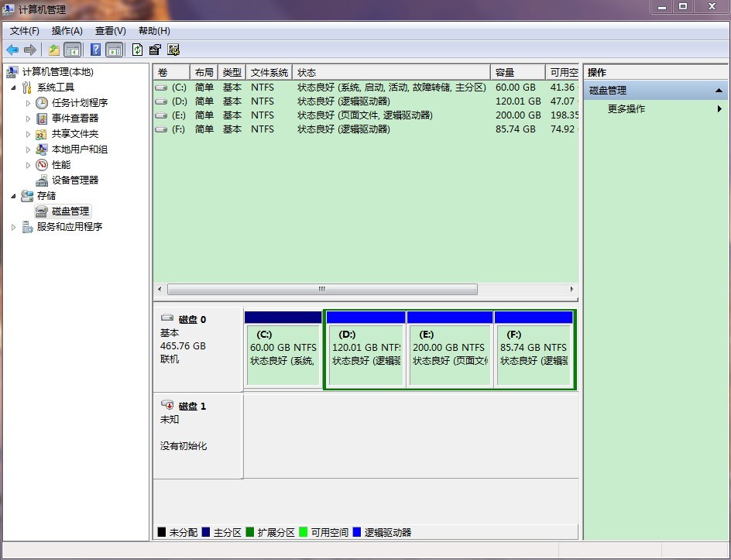Screen dimensions: 731x560
Task: Expand the 本地用户和组 node arrow
Action: (28, 149)
